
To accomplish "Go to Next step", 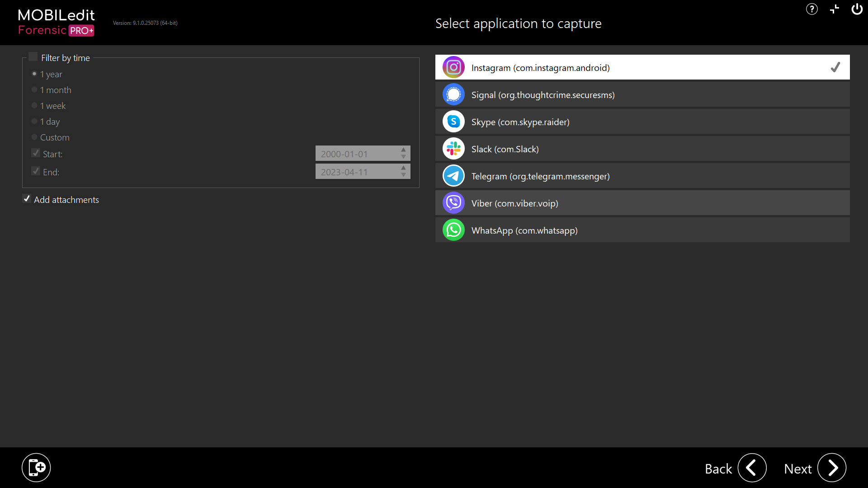I will pyautogui.click(x=831, y=468).
